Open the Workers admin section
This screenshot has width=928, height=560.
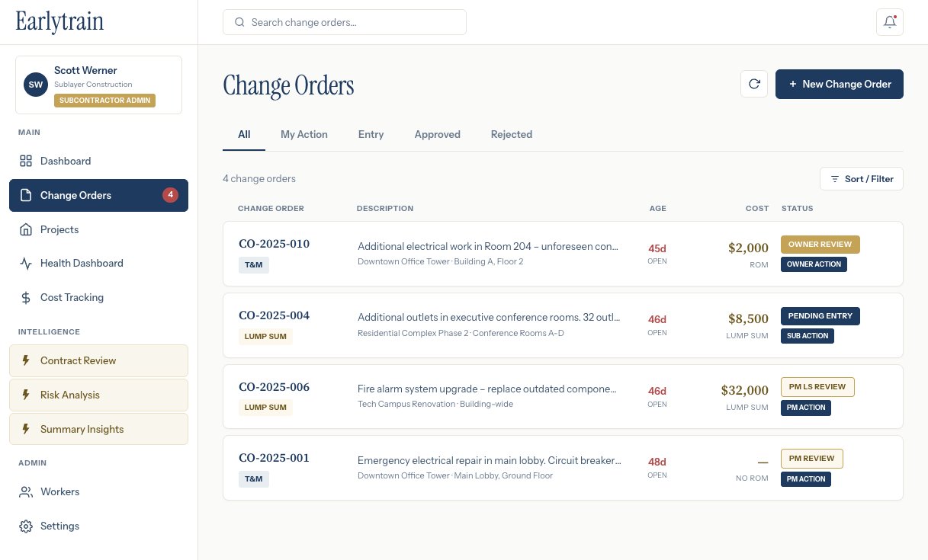24,491
